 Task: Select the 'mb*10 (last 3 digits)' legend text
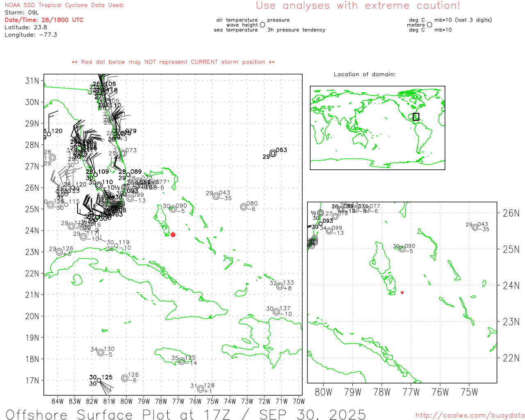point(463,20)
